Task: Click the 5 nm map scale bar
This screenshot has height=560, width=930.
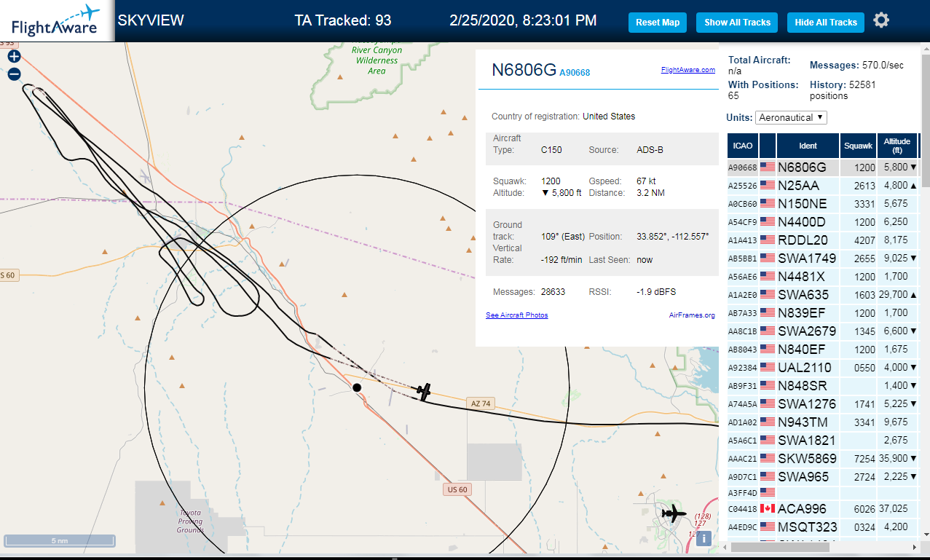Action: pyautogui.click(x=60, y=541)
